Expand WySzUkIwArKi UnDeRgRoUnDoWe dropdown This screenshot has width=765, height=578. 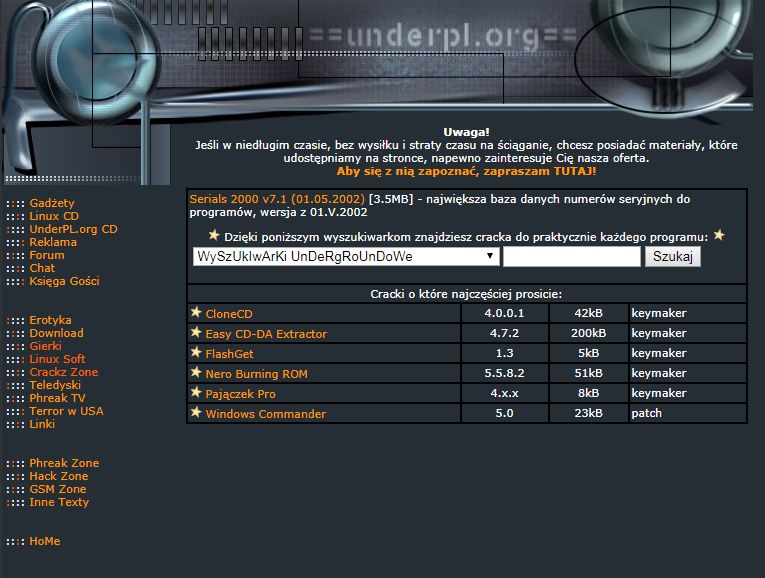click(346, 257)
